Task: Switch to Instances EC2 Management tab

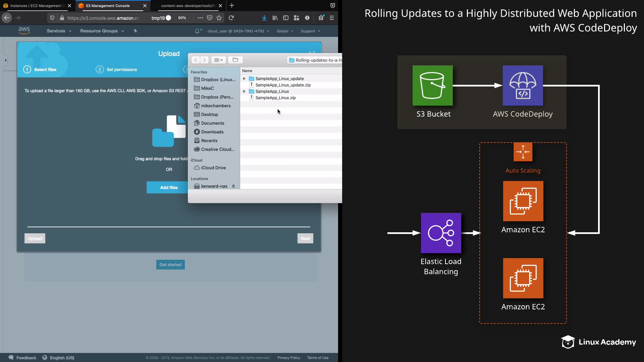Action: coord(35,6)
